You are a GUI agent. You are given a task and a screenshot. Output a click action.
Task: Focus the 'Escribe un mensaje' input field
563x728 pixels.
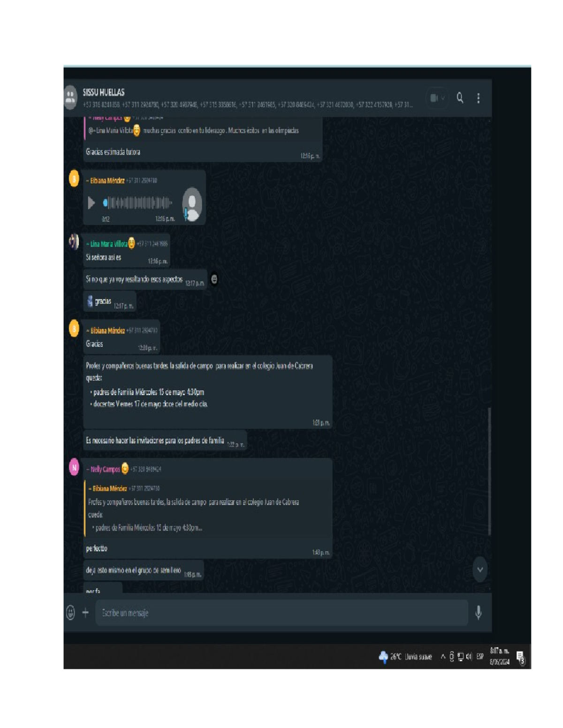[x=281, y=613]
